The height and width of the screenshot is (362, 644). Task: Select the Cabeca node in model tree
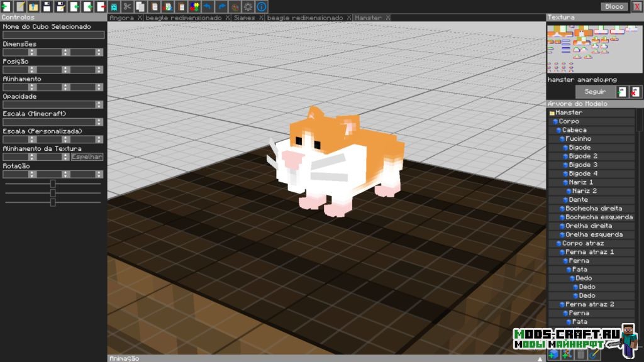574,130
